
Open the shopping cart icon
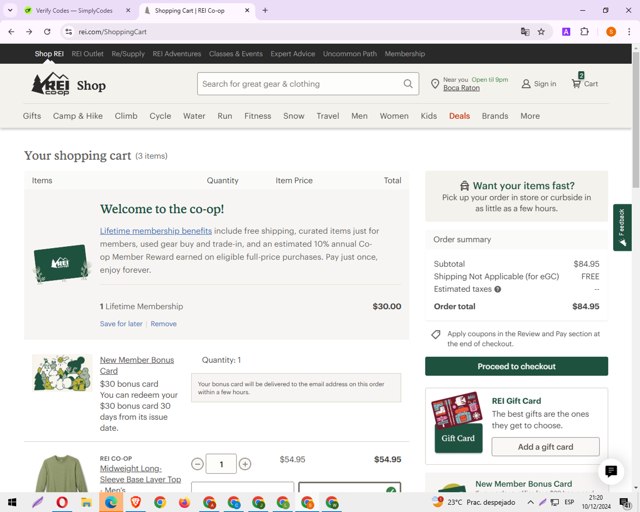576,84
